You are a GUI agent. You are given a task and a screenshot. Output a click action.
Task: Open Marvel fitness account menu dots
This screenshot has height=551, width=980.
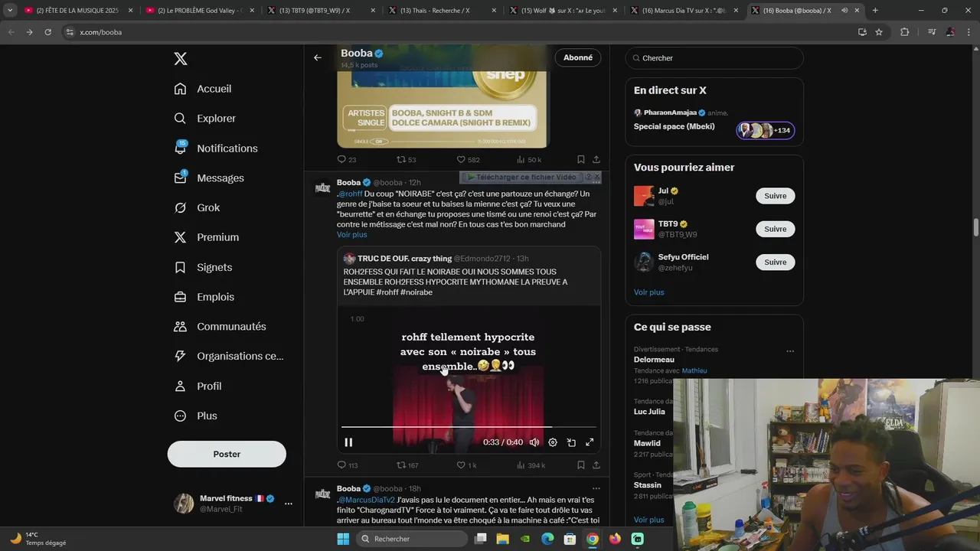coord(289,504)
